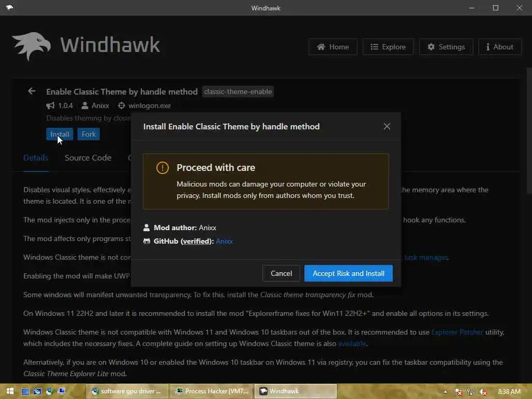The height and width of the screenshot is (399, 532).
Task: Fork the mod
Action: [x=88, y=134]
